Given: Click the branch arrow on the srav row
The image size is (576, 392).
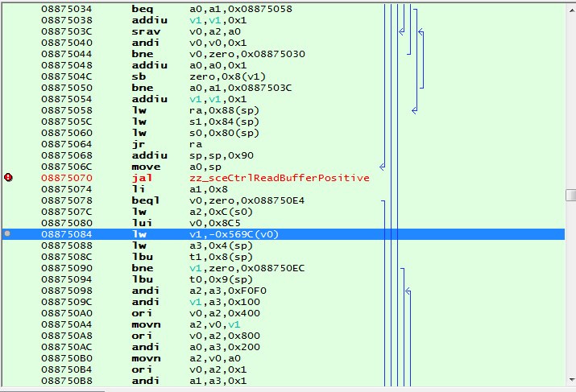Looking at the screenshot, I should pos(400,32).
